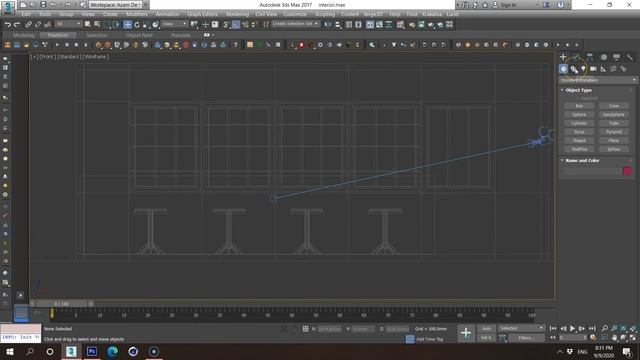Screen dimensions: 640x360
Task: Go to the start frame
Action: point(553,328)
